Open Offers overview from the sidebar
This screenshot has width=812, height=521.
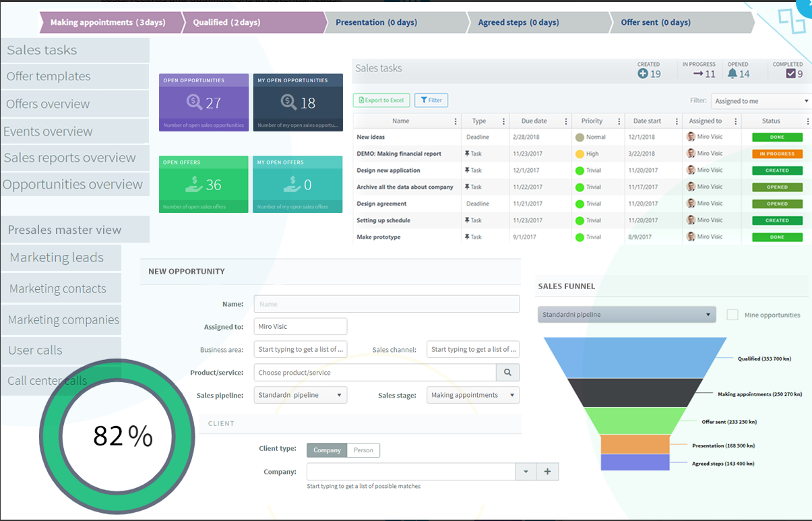pyautogui.click(x=48, y=104)
